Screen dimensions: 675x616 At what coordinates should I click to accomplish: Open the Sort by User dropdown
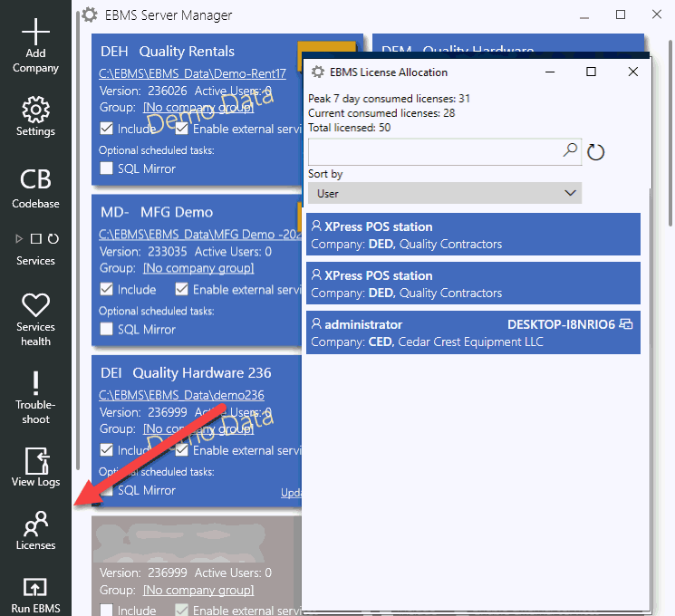[x=445, y=193]
